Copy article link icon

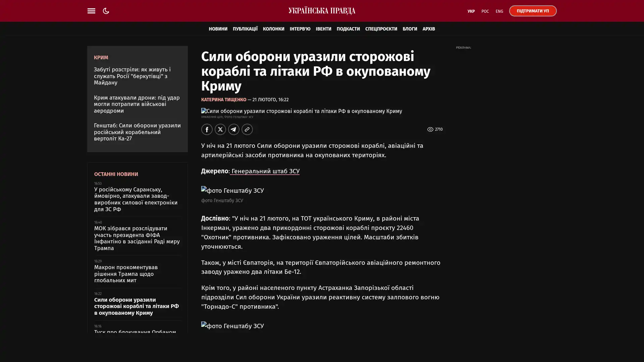[x=247, y=129]
